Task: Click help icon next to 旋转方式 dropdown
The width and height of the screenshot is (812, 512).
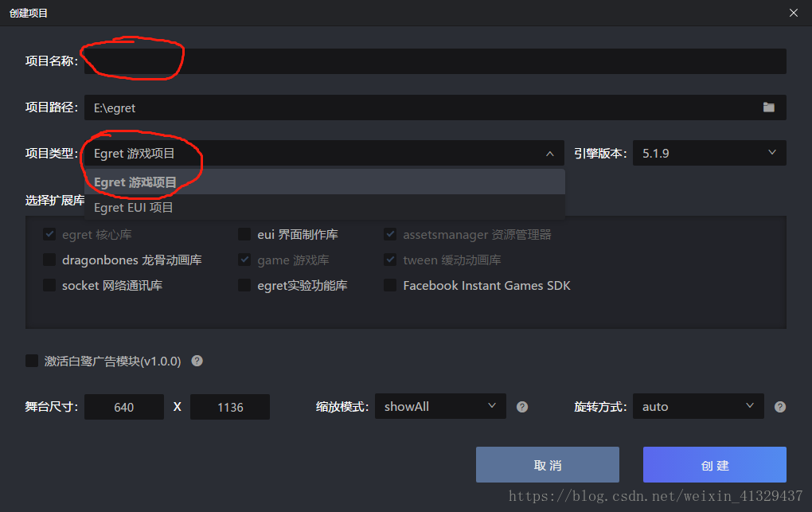Action: [x=780, y=407]
